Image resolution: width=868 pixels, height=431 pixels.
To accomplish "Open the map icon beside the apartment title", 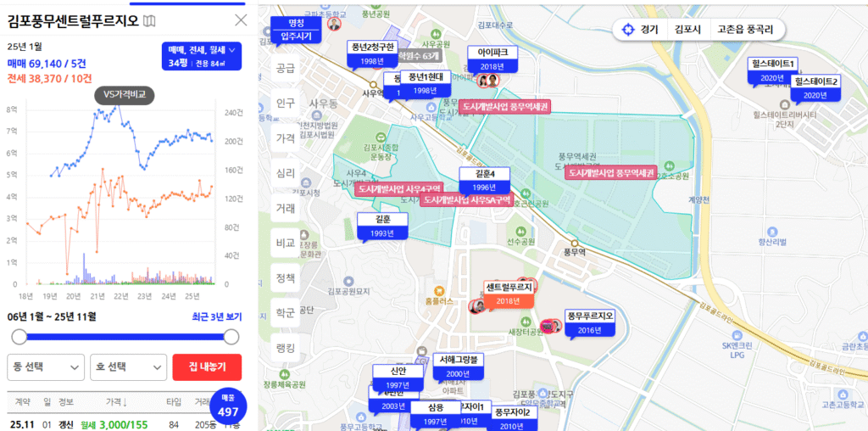I will [x=150, y=20].
